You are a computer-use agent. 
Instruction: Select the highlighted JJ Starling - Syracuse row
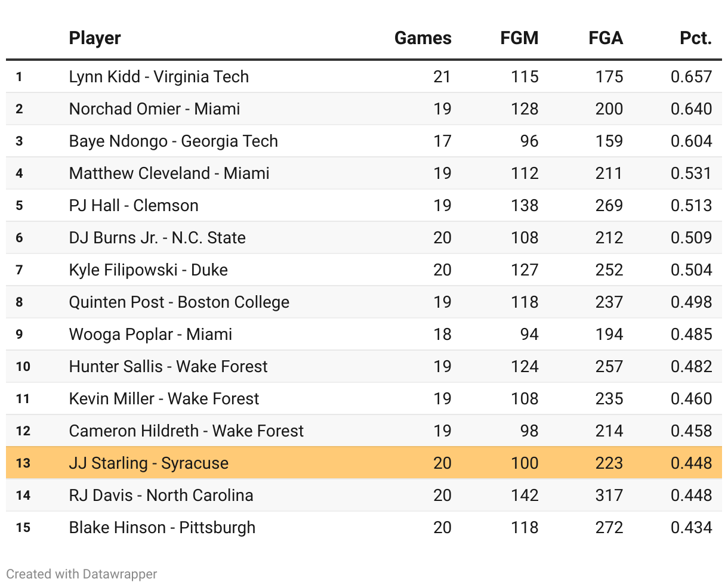[x=149, y=463]
